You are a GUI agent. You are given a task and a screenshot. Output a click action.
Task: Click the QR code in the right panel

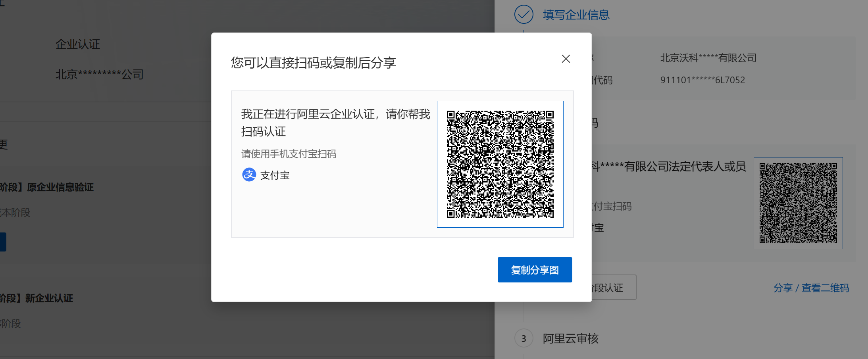[798, 203]
